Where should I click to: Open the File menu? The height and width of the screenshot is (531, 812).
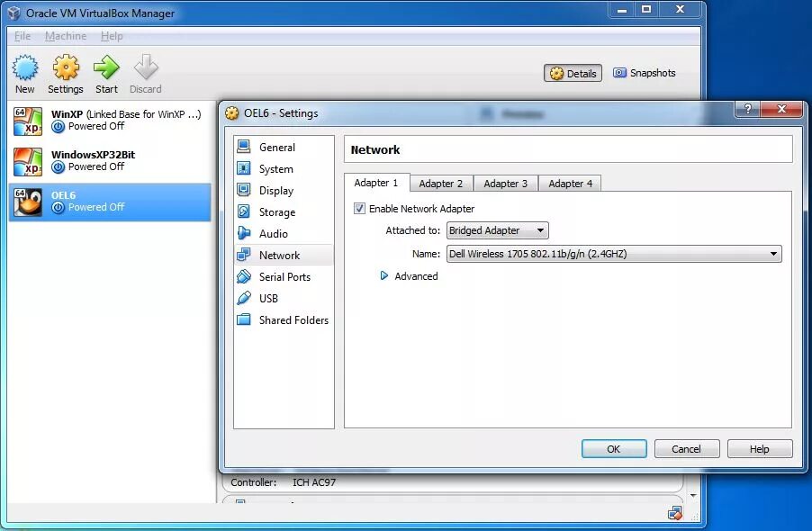tap(23, 36)
